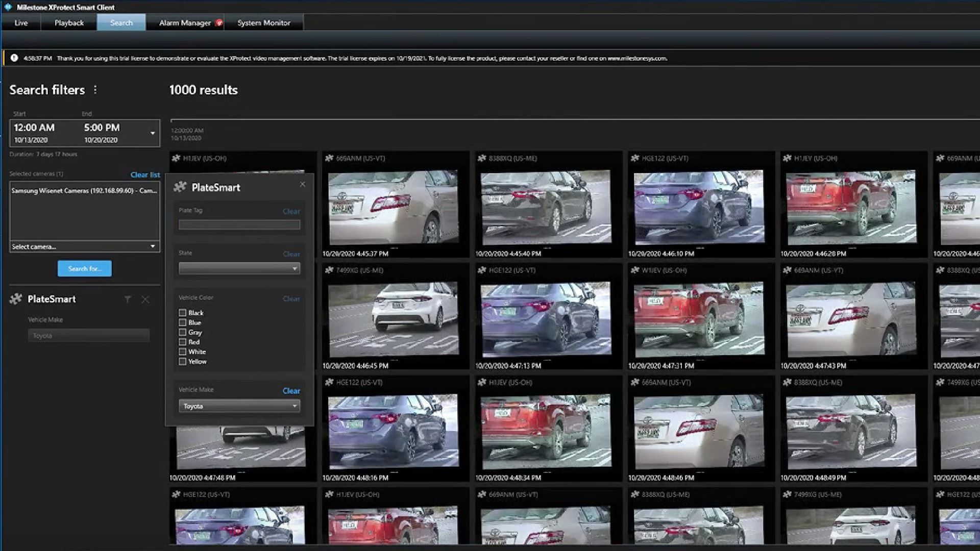Check the Blue vehicle color box

(x=182, y=322)
